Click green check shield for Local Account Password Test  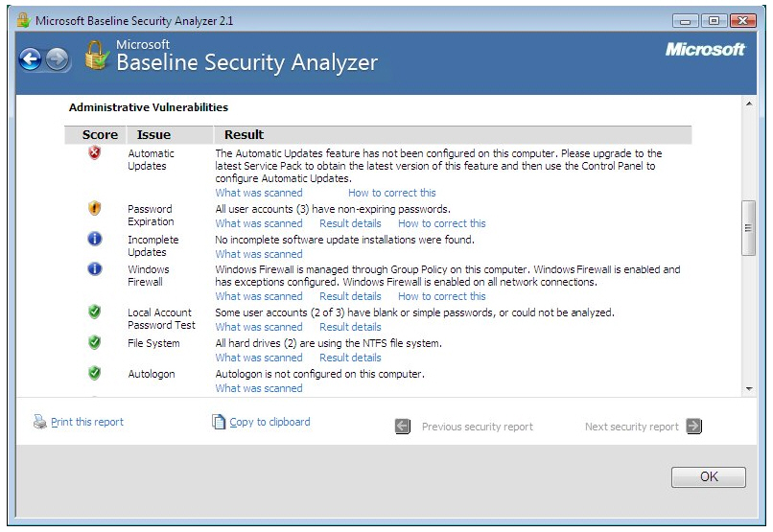tap(94, 312)
